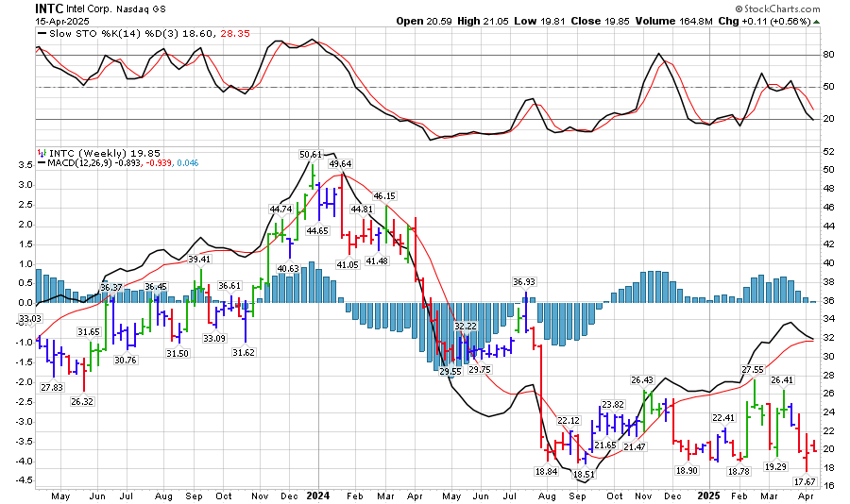Image resolution: width=850 pixels, height=504 pixels.
Task: Click the 2024 year marker on time axis
Action: click(x=317, y=496)
